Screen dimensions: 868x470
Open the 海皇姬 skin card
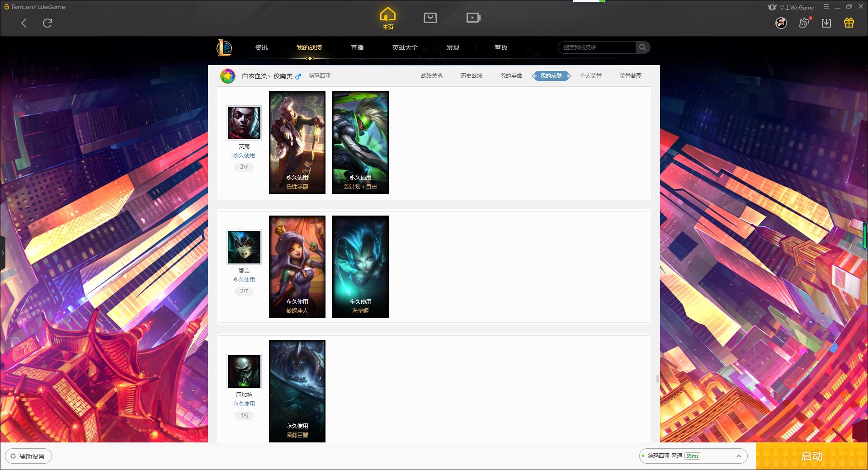pos(360,267)
